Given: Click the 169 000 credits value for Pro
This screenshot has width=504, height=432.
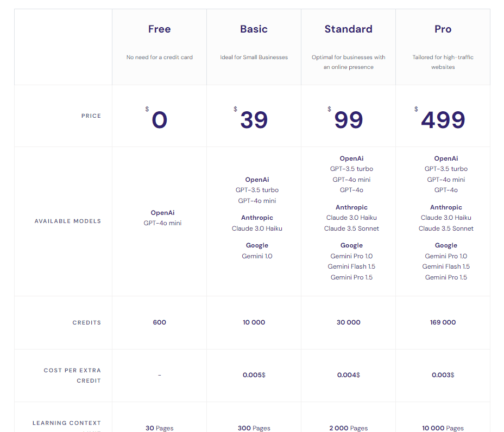Looking at the screenshot, I should pos(443,322).
